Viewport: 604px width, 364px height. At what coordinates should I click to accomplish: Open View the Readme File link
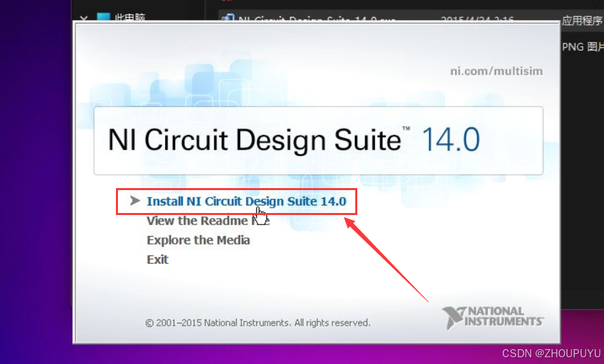[x=208, y=220]
